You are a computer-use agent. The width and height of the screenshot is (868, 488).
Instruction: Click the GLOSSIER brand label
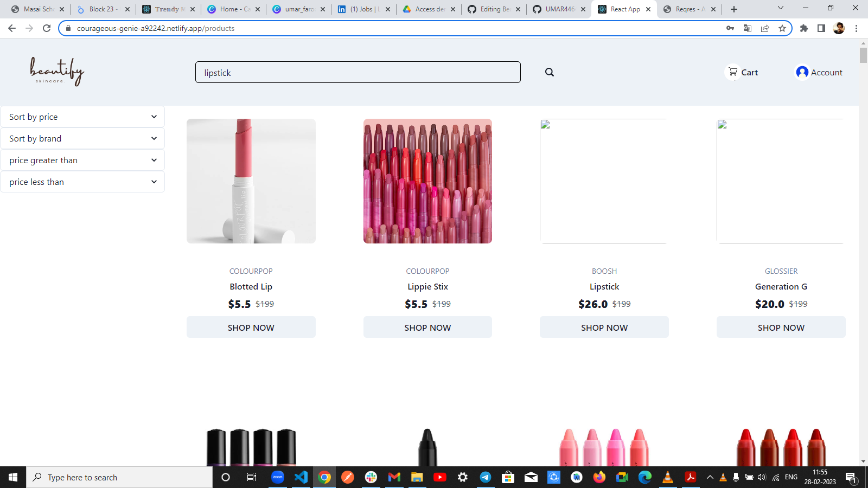781,271
